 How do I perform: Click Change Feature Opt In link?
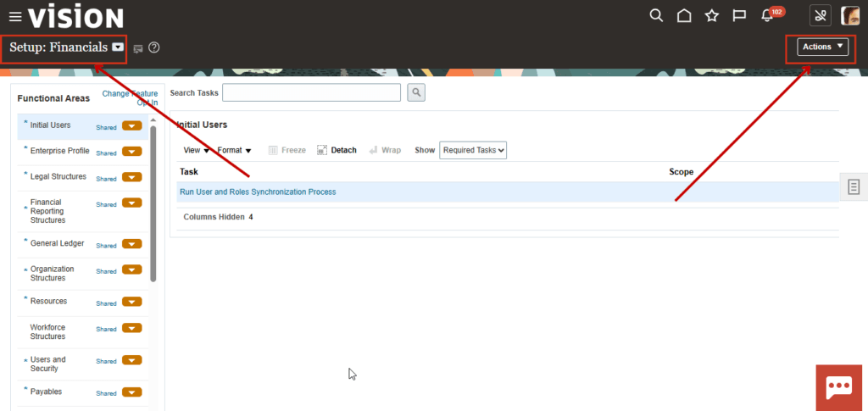click(130, 98)
